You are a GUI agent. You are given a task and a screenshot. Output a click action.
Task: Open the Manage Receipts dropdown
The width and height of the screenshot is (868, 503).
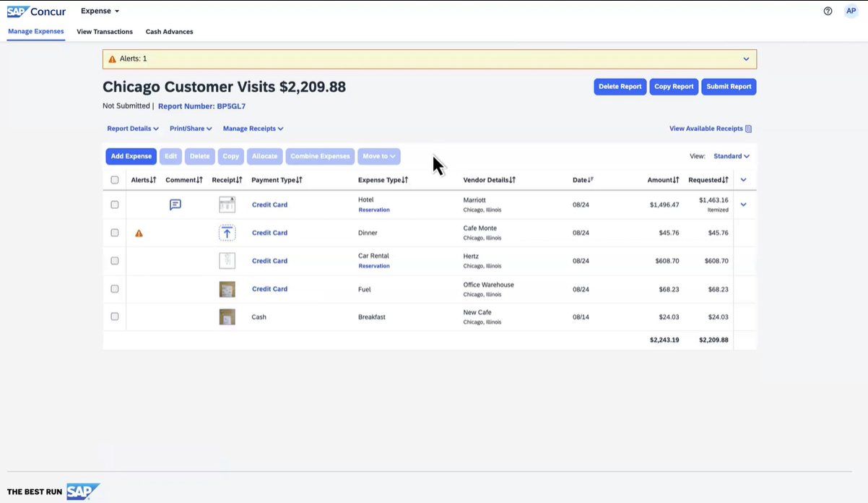point(253,129)
